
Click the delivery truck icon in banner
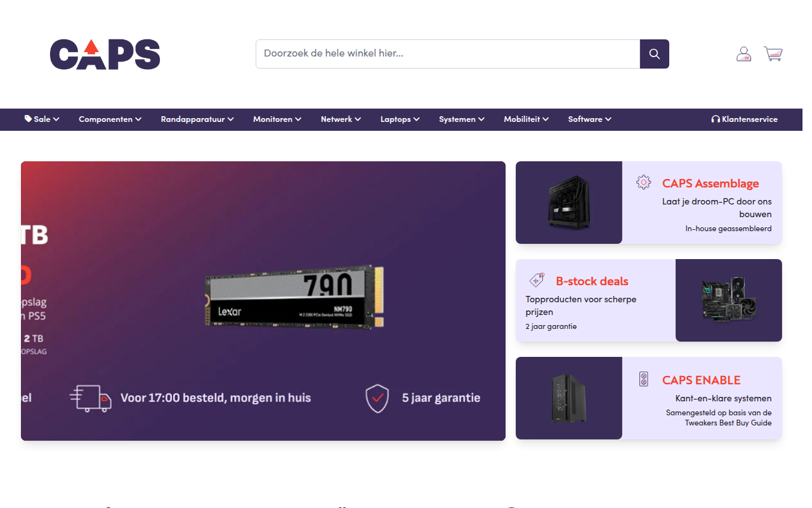(91, 399)
